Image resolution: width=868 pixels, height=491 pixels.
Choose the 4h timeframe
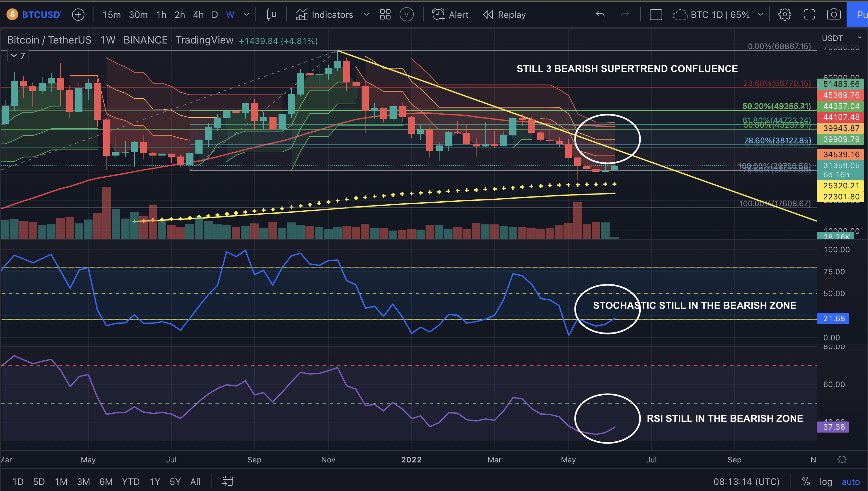198,15
